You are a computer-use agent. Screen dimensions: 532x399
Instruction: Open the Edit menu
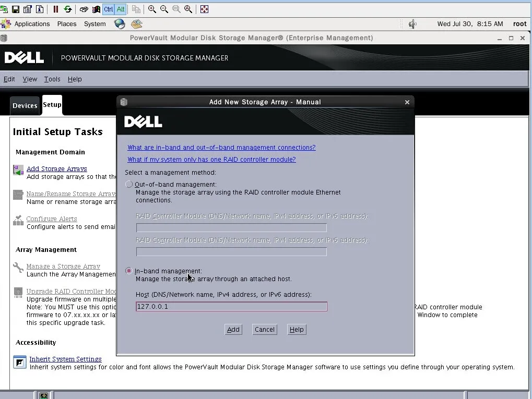point(9,79)
